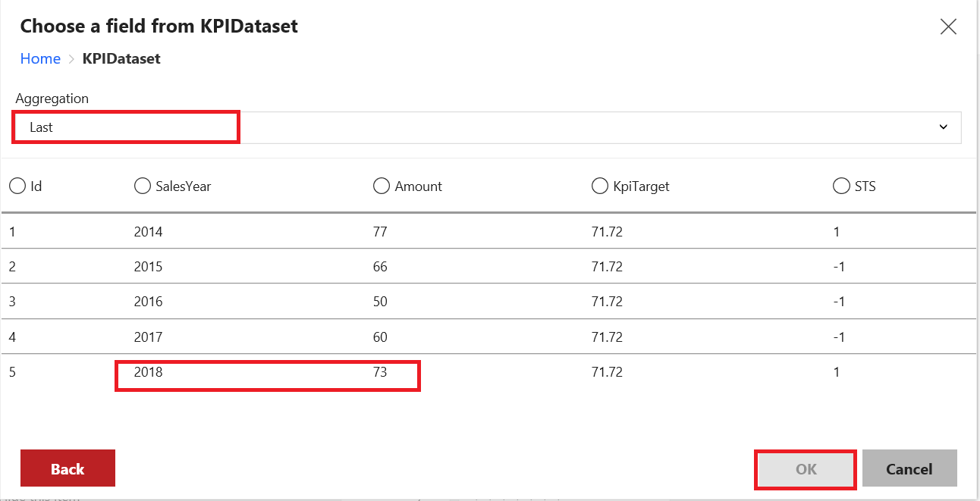Click the KPIDataset breadcrumb item
The image size is (980, 501).
tap(121, 59)
